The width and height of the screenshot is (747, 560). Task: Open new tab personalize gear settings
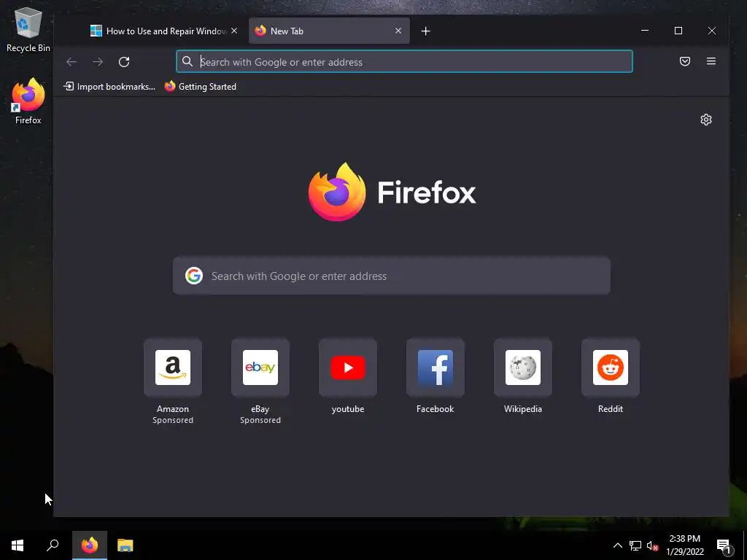[706, 120]
